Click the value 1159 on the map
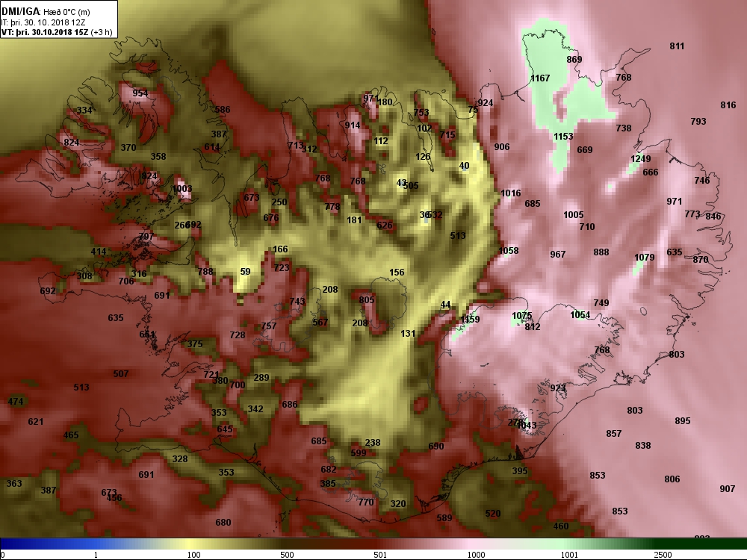Screen dimensions: 747x560 pos(470,320)
